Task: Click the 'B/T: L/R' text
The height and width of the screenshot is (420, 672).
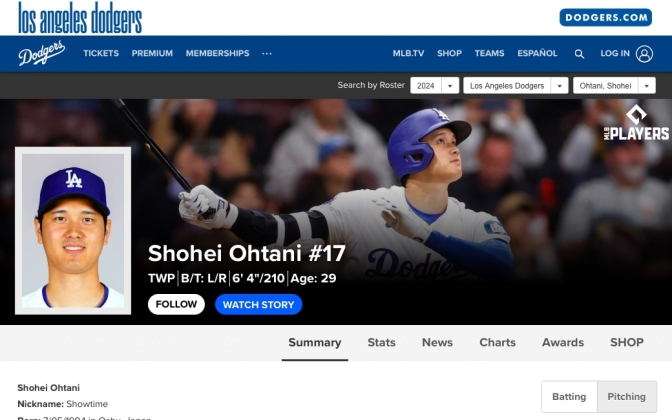Action: click(x=204, y=278)
